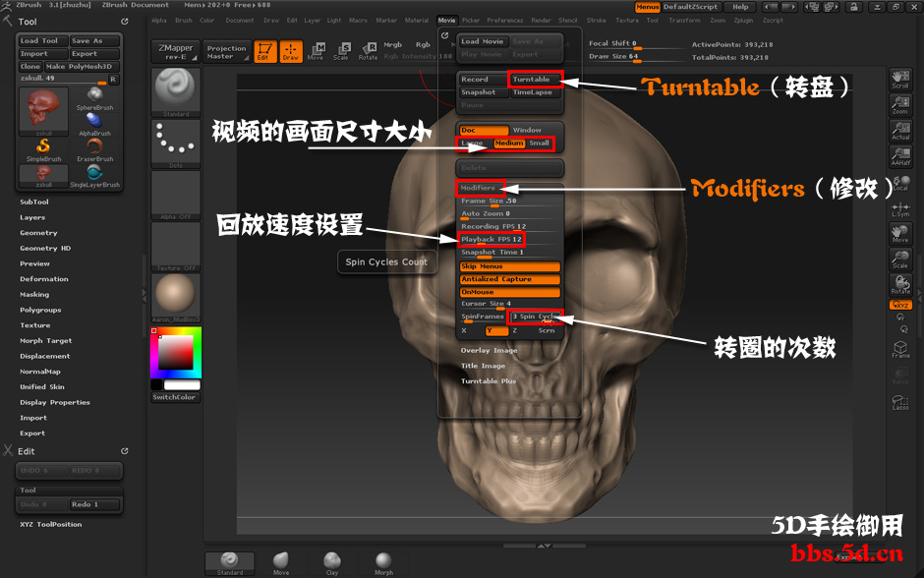Open the Alpha menu
This screenshot has width=924, height=578.
159,20
